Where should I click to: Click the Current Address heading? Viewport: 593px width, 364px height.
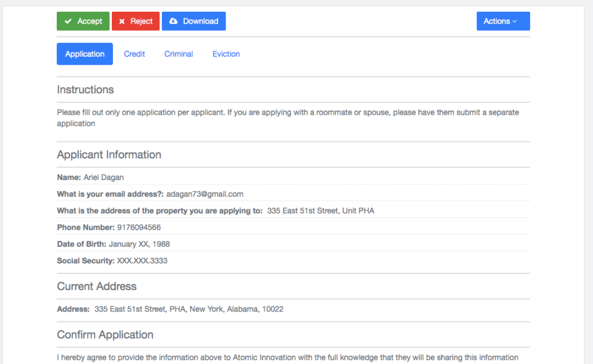pyautogui.click(x=96, y=287)
